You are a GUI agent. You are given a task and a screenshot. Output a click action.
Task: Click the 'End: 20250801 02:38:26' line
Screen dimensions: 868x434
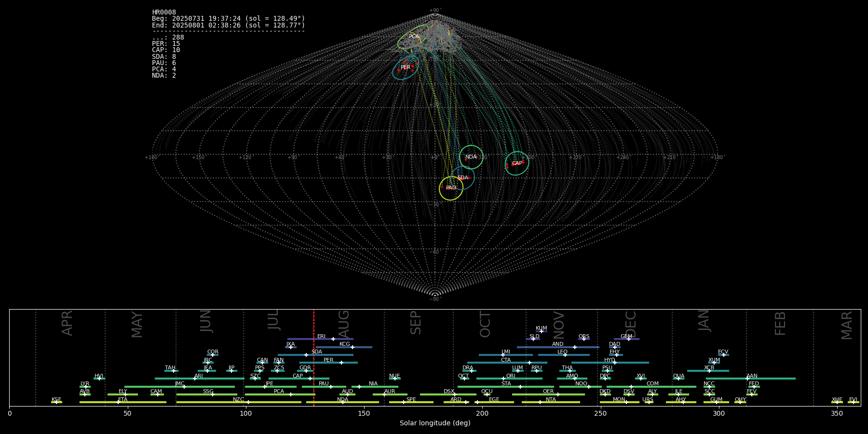[x=229, y=25]
